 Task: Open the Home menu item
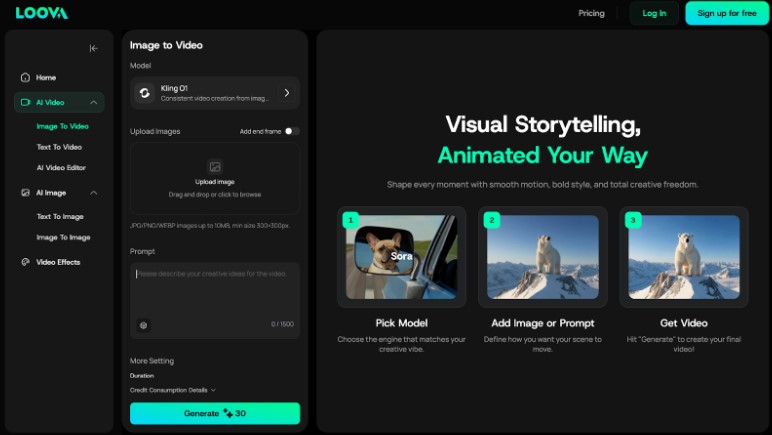[x=59, y=77]
